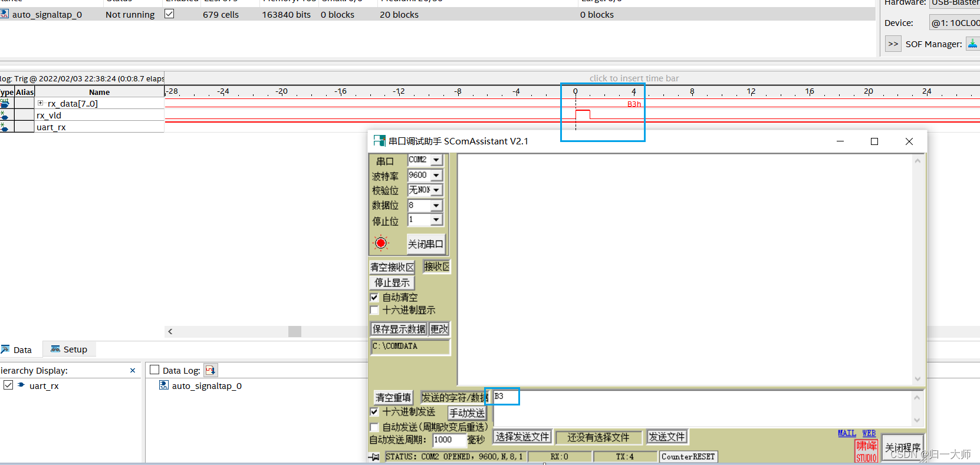The width and height of the screenshot is (980, 465).
Task: Click auto_signaltap_0 data log entry icon
Action: [x=164, y=385]
